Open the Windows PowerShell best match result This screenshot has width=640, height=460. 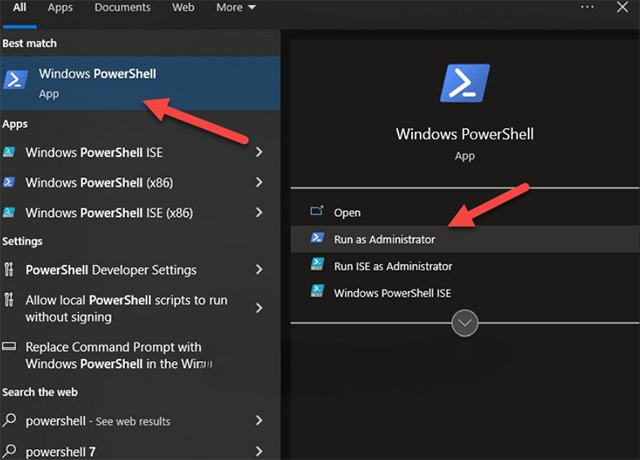coord(140,83)
